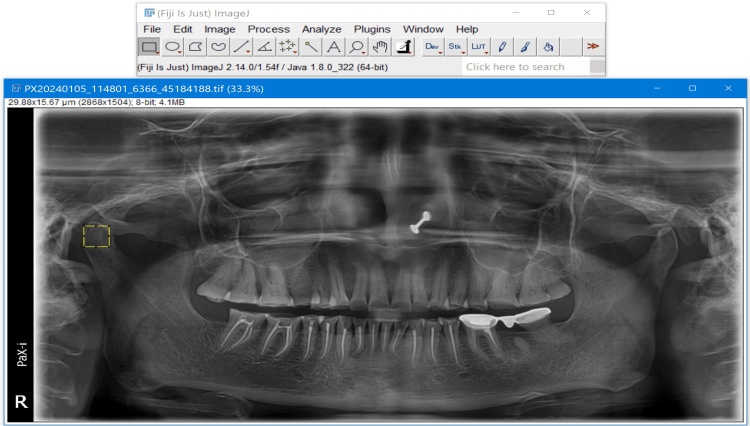This screenshot has width=750, height=426.
Task: Open the Help menu
Action: pyautogui.click(x=467, y=29)
